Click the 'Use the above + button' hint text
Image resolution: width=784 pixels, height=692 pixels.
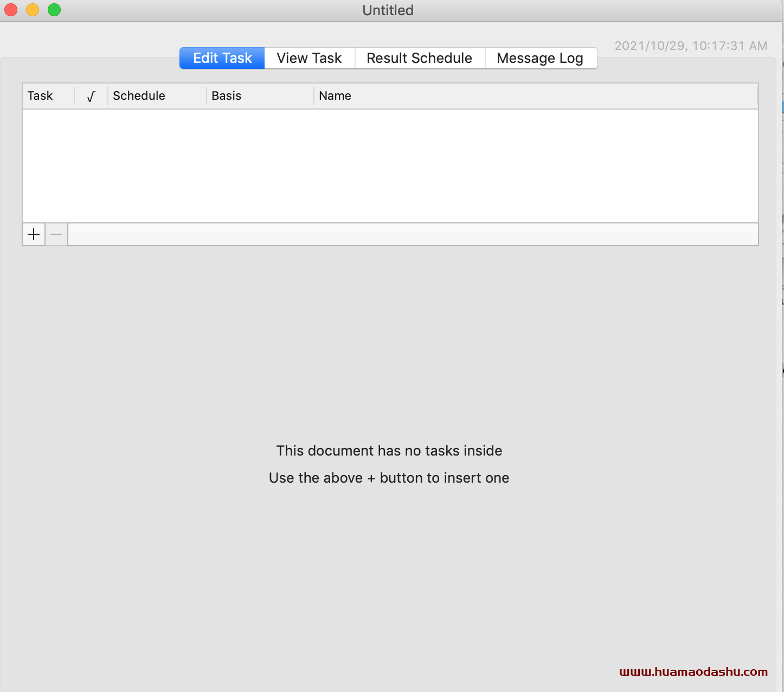pos(389,478)
